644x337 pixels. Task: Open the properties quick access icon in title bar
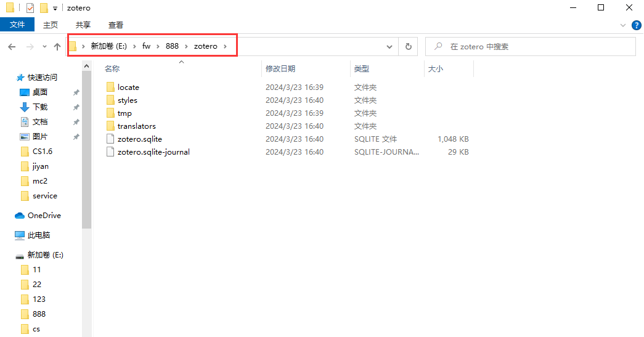pos(30,8)
